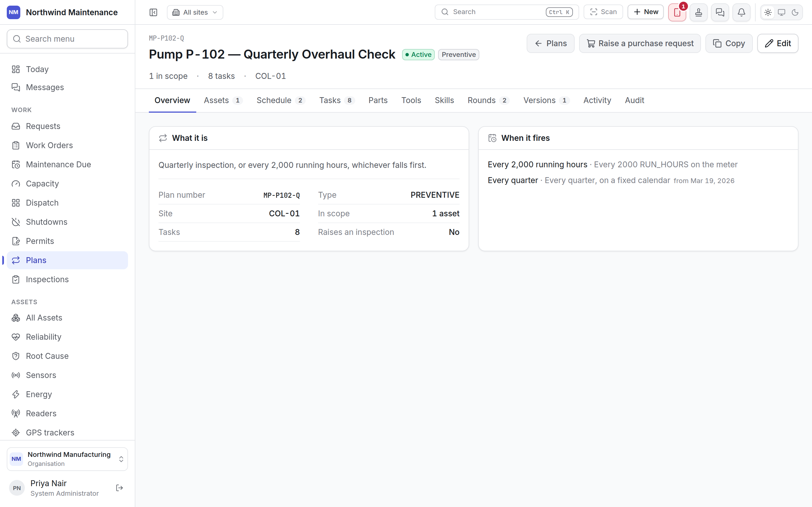This screenshot has width=812, height=507.
Task: Click the Search menu input field
Action: coord(67,39)
